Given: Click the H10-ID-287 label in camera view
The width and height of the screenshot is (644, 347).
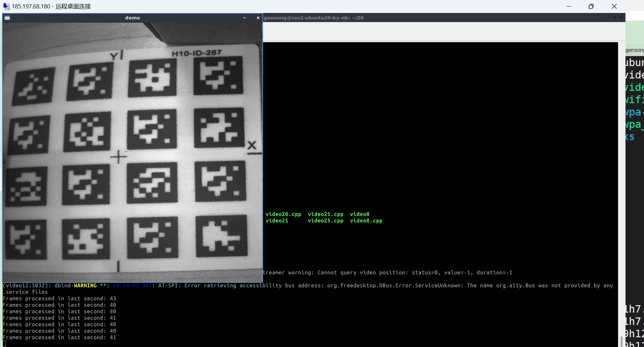Looking at the screenshot, I should [196, 53].
